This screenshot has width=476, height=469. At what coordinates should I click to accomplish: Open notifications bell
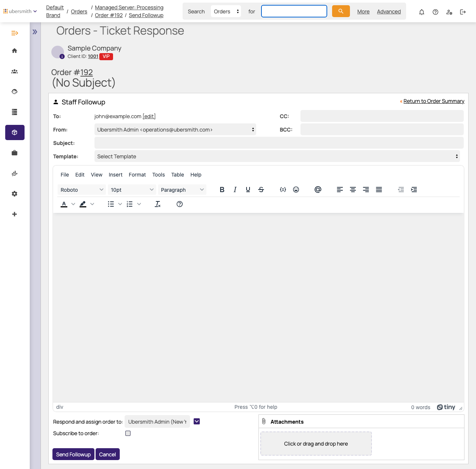422,12
